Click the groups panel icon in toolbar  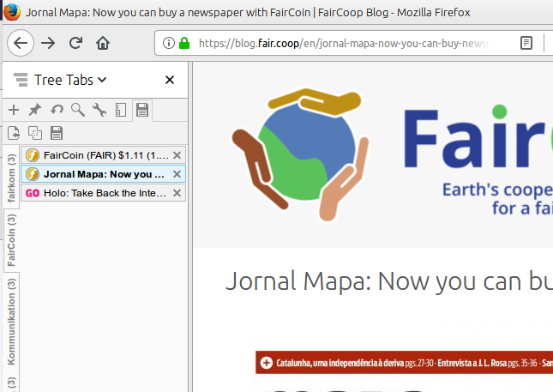pyautogui.click(x=121, y=110)
